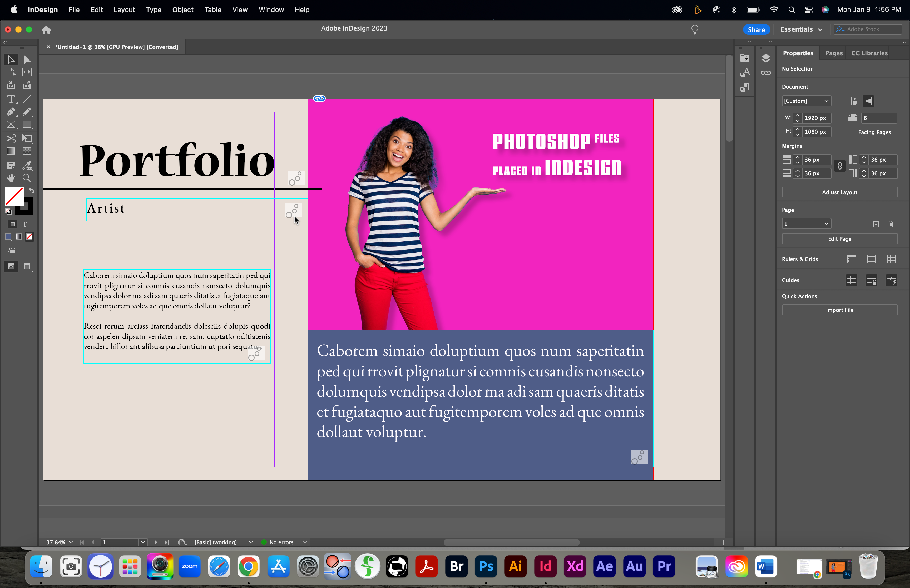910x588 pixels.
Task: Click the lightbulb Discover icon
Action: point(695,29)
